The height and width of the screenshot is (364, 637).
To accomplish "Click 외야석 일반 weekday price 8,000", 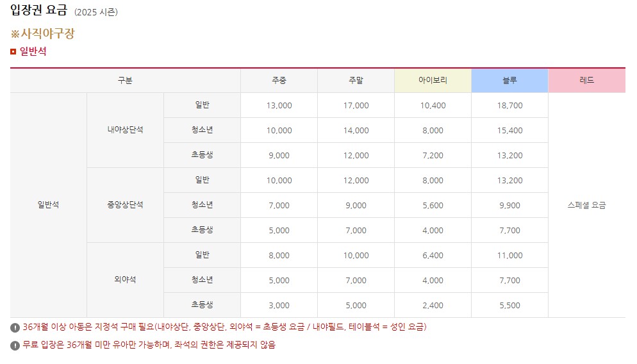I will click(279, 256).
